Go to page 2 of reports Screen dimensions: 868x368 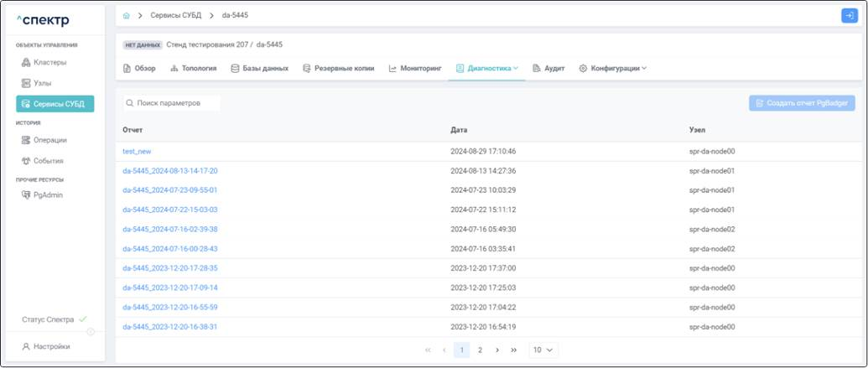[480, 350]
